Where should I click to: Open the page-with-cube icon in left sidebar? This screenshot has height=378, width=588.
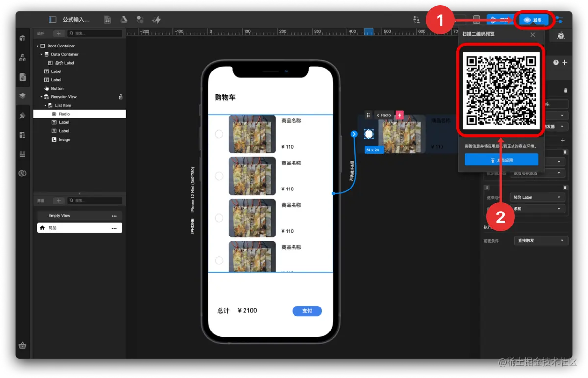coord(22,77)
